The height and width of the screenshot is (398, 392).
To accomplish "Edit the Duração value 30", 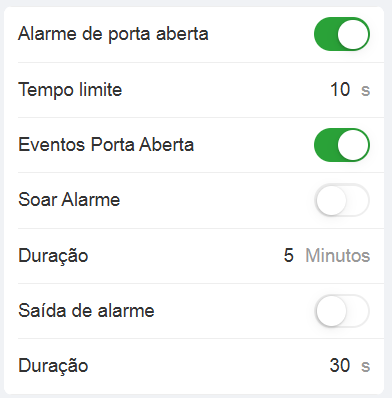I will tap(340, 365).
